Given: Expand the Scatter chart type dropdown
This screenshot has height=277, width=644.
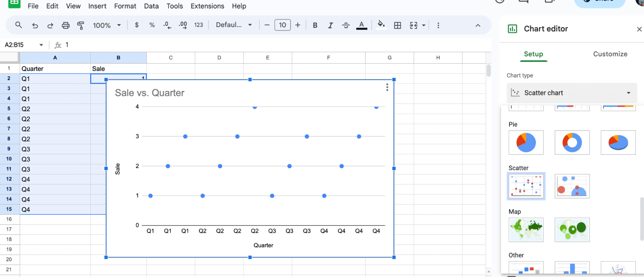Looking at the screenshot, I should coord(572,93).
